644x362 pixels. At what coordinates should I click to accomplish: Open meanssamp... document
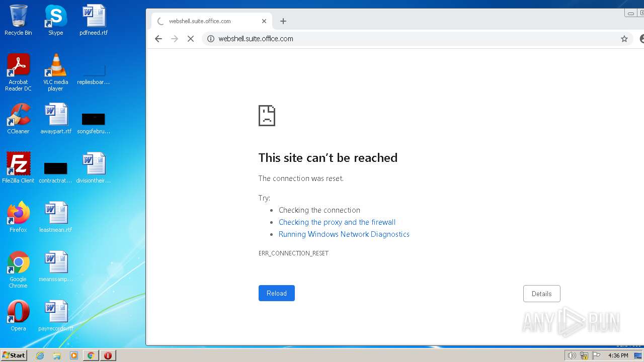[x=56, y=266]
